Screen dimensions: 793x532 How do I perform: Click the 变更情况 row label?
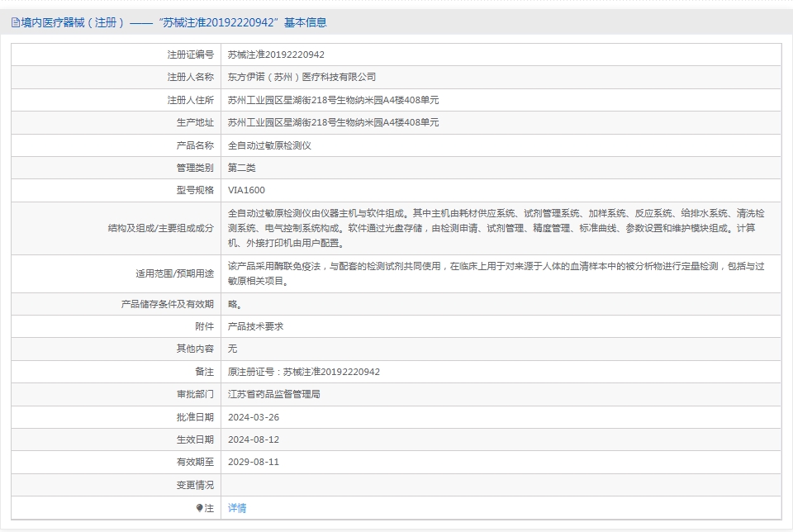click(194, 485)
